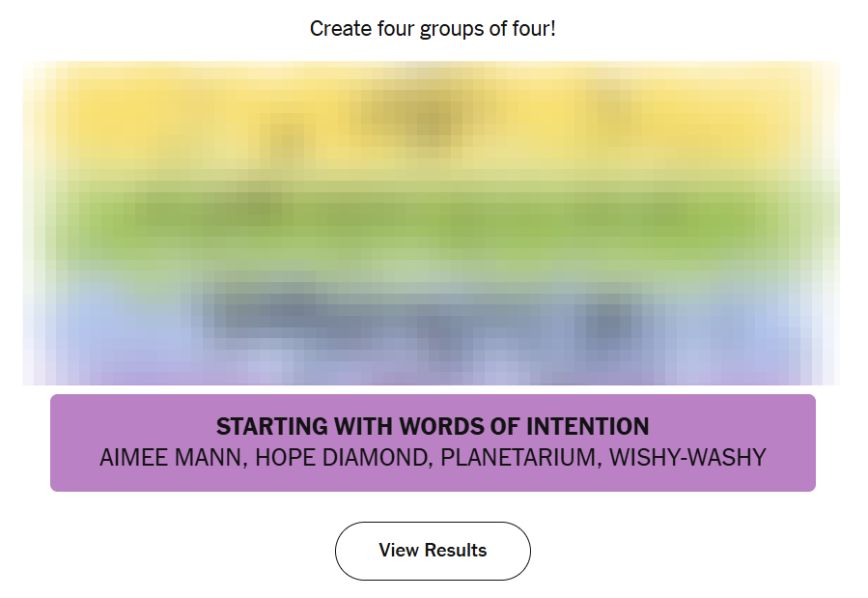Click the word INTENTION in the category title

[x=587, y=426]
